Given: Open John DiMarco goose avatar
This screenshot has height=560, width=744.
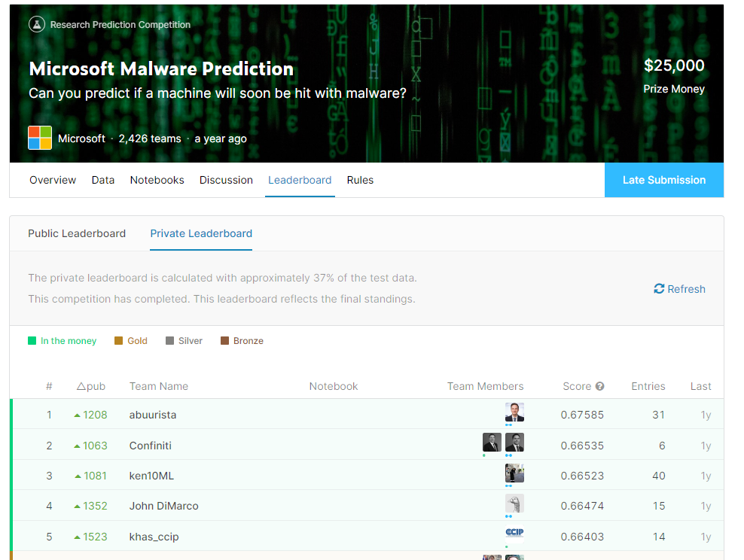Looking at the screenshot, I should click(514, 504).
